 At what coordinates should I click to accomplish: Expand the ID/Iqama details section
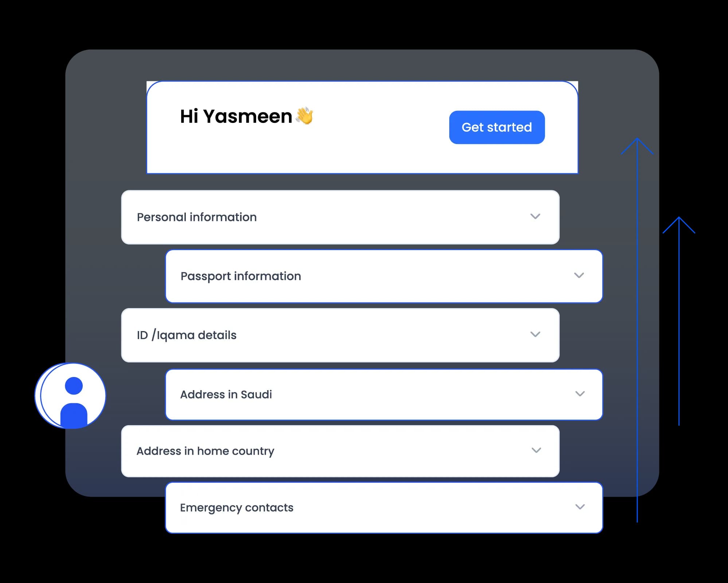(535, 335)
